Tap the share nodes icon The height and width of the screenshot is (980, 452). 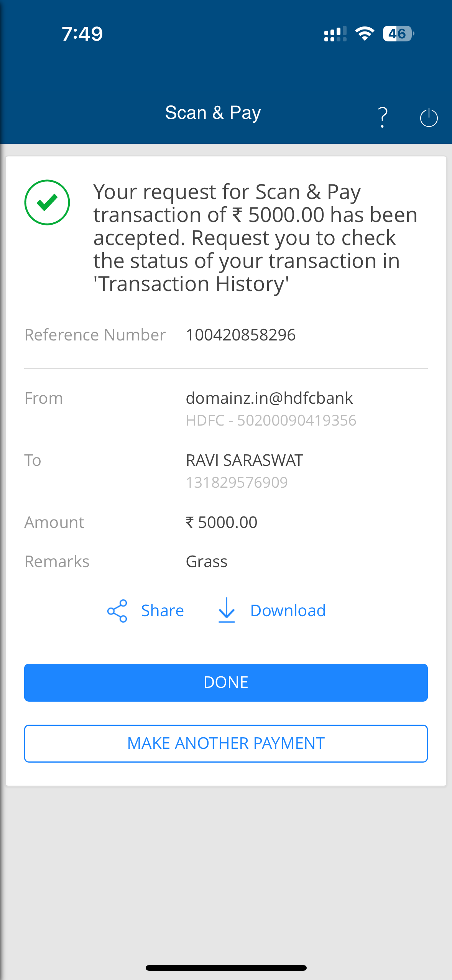pos(117,611)
